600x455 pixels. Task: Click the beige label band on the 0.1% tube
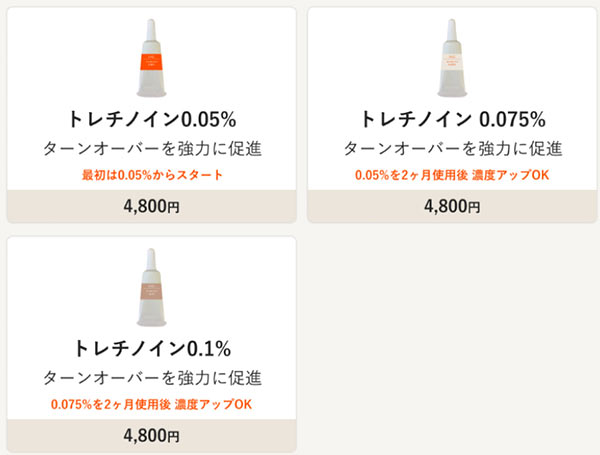click(x=152, y=294)
